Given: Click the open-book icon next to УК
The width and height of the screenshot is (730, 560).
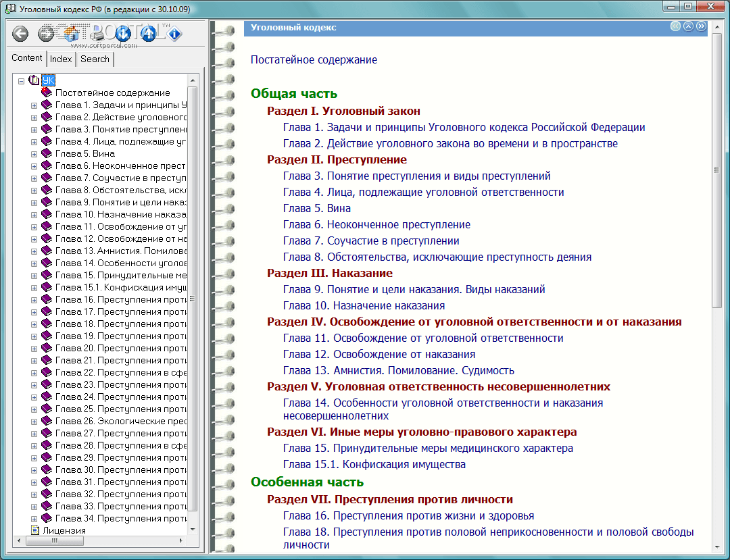Looking at the screenshot, I should (x=34, y=80).
